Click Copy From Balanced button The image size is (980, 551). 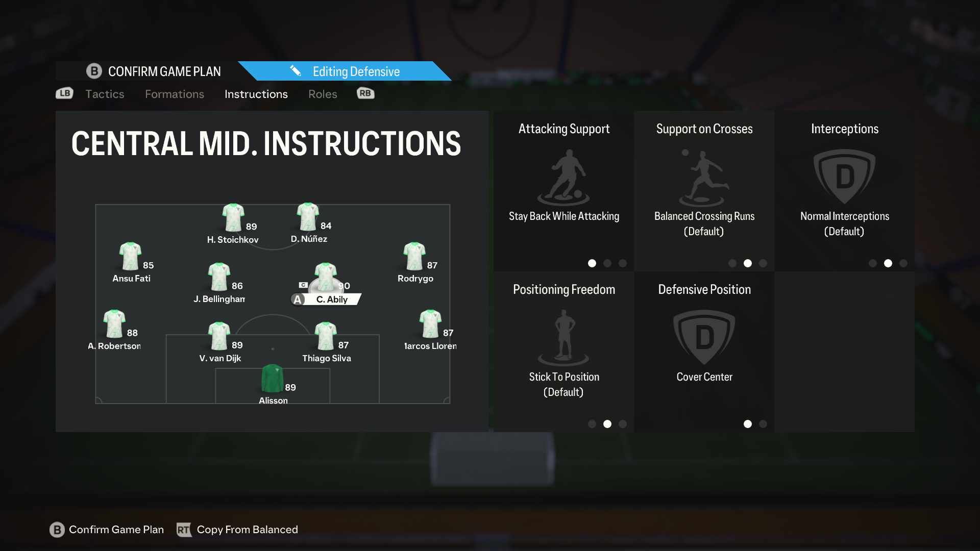(247, 530)
